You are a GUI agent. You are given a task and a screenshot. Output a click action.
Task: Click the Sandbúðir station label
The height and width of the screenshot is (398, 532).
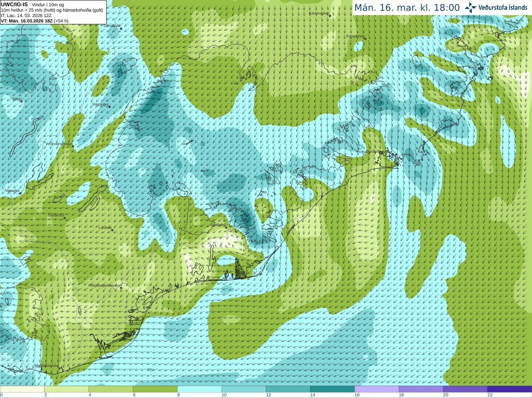tap(112, 26)
